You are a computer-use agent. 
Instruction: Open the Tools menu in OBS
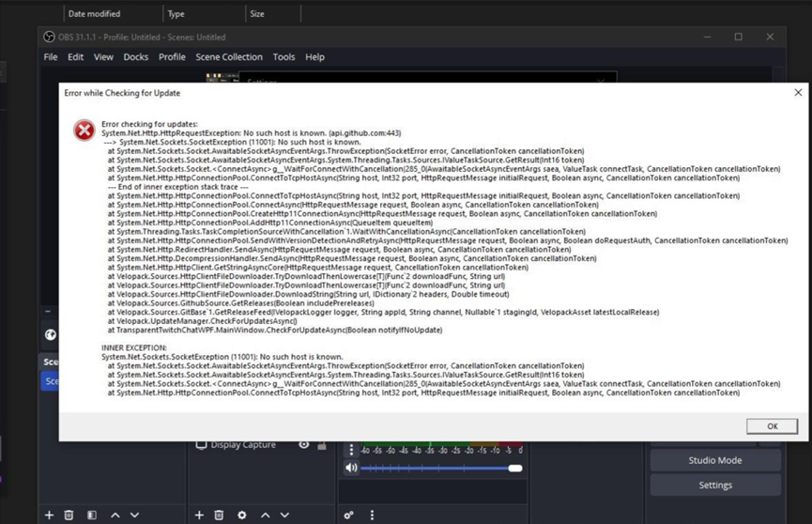coord(283,57)
